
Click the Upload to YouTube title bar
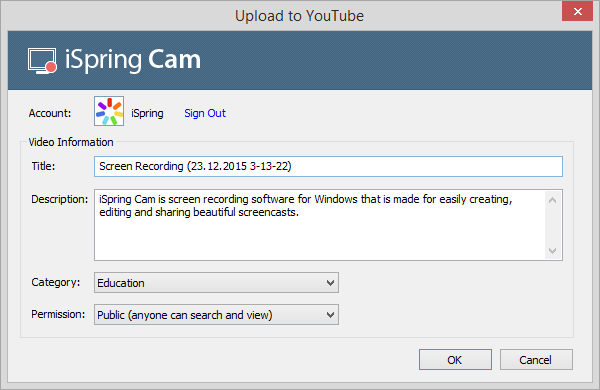(300, 16)
